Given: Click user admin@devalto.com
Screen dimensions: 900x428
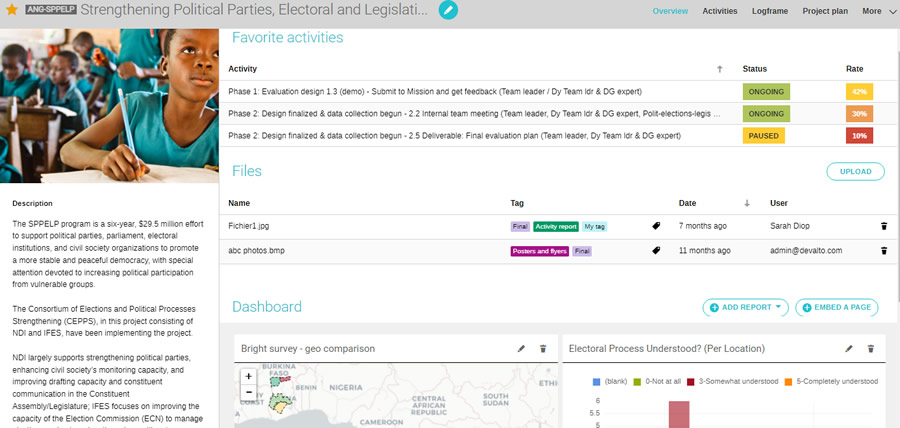Looking at the screenshot, I should coord(806,251).
